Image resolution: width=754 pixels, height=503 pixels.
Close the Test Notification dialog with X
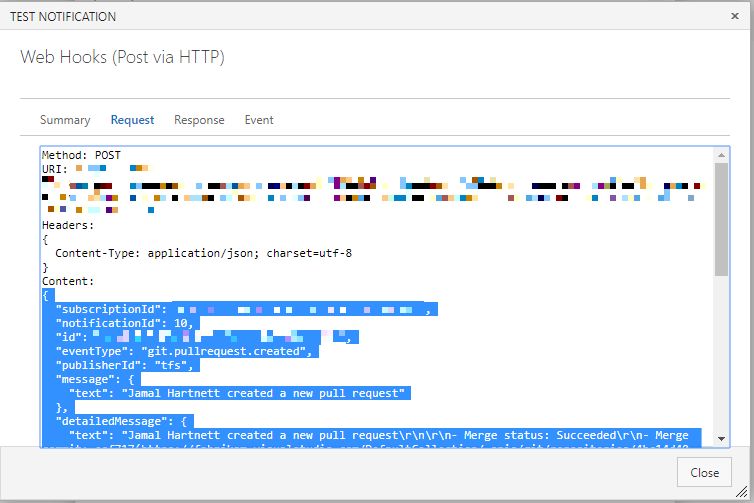[x=734, y=16]
